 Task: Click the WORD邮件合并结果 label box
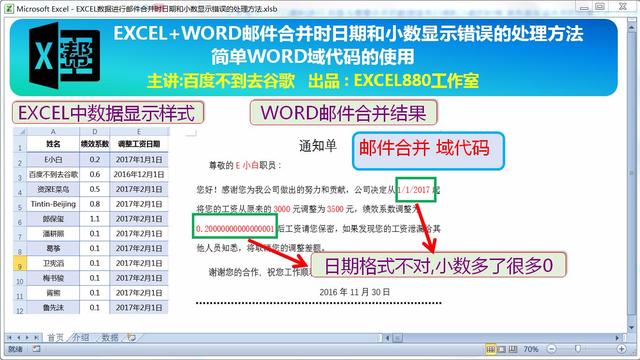pyautogui.click(x=343, y=113)
